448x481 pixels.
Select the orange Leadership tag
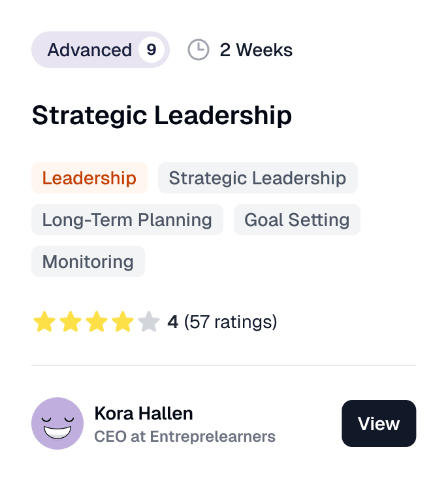click(x=89, y=178)
